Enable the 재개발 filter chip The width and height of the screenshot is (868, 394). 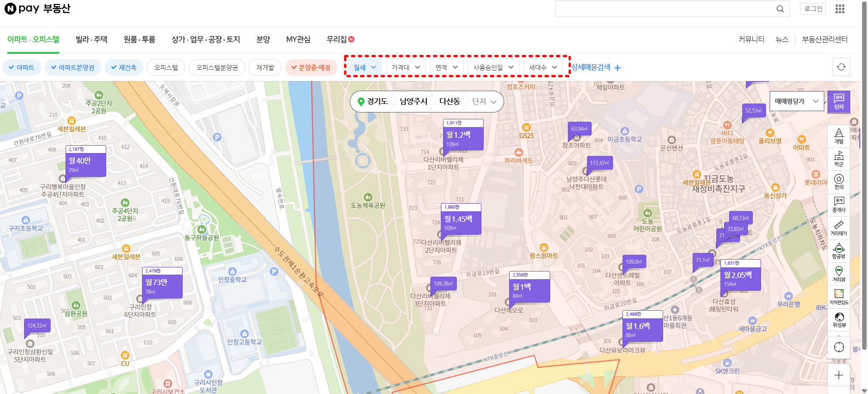click(265, 67)
